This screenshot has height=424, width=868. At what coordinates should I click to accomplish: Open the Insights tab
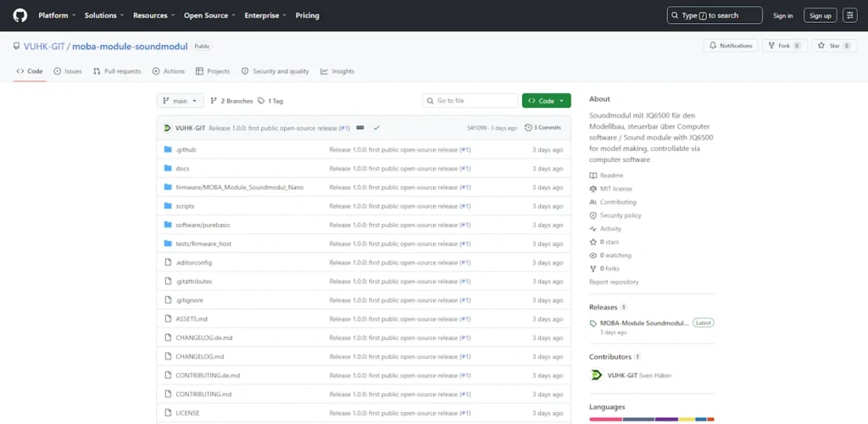[x=337, y=71]
